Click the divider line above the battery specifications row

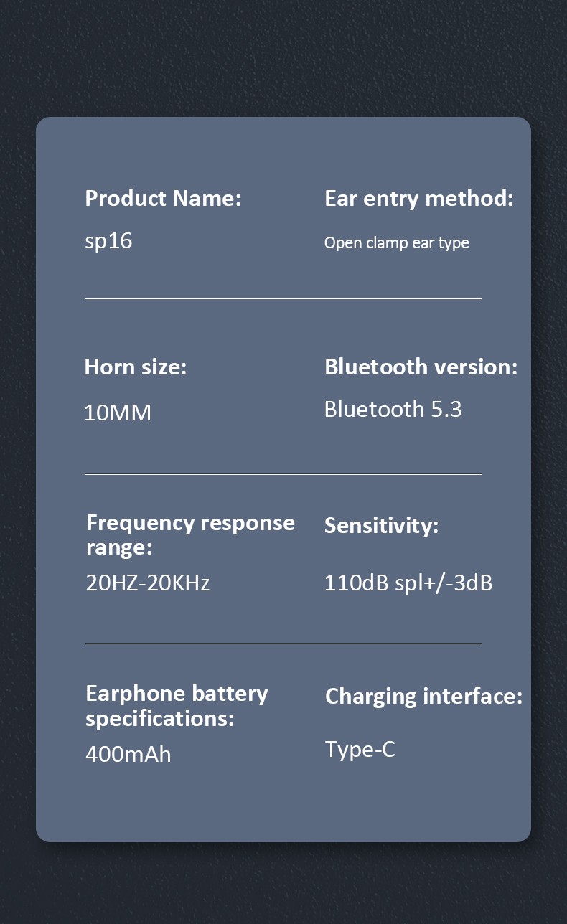pos(283,643)
